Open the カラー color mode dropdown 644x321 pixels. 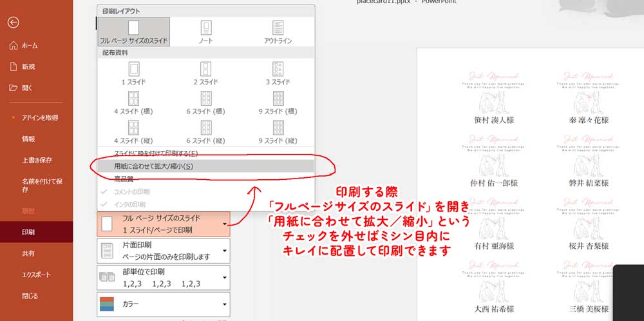[x=164, y=303]
